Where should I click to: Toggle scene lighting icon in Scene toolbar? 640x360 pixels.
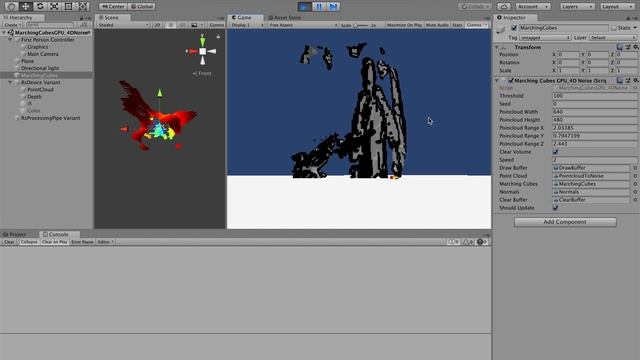coord(171,25)
